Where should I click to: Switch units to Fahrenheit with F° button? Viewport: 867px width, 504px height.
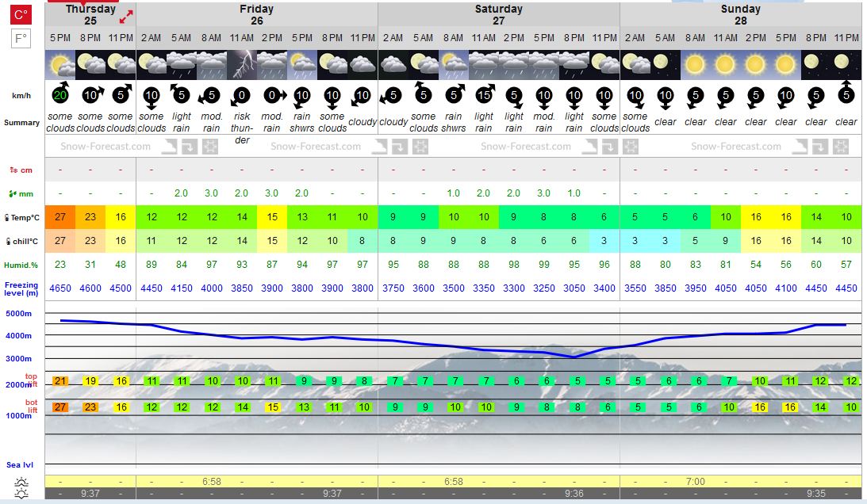(21, 39)
